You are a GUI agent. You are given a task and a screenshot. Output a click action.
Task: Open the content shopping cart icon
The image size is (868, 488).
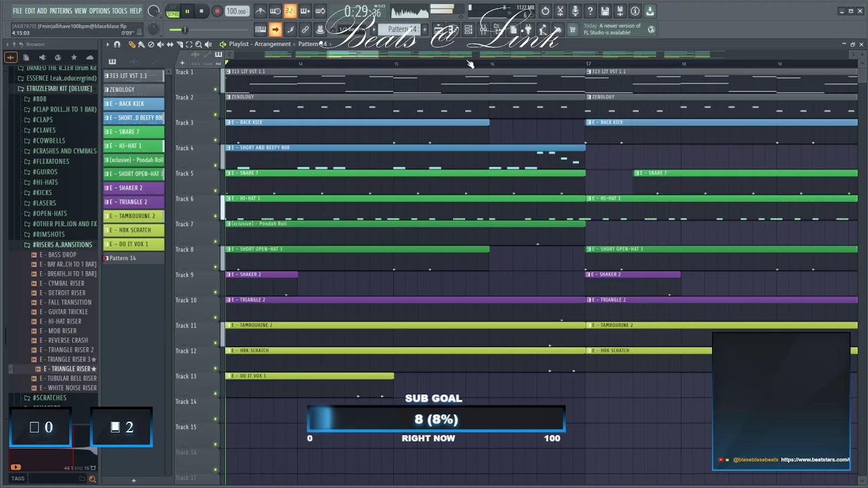(x=572, y=29)
